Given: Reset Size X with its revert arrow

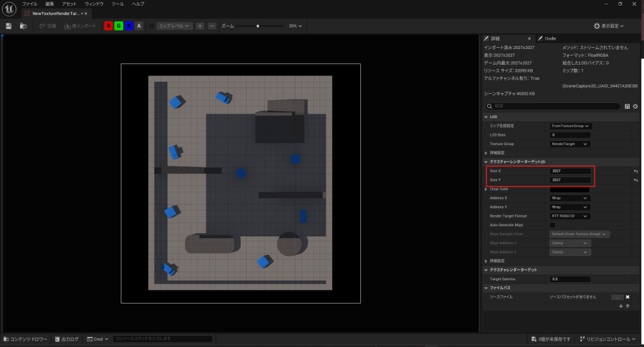Looking at the screenshot, I should pos(635,171).
